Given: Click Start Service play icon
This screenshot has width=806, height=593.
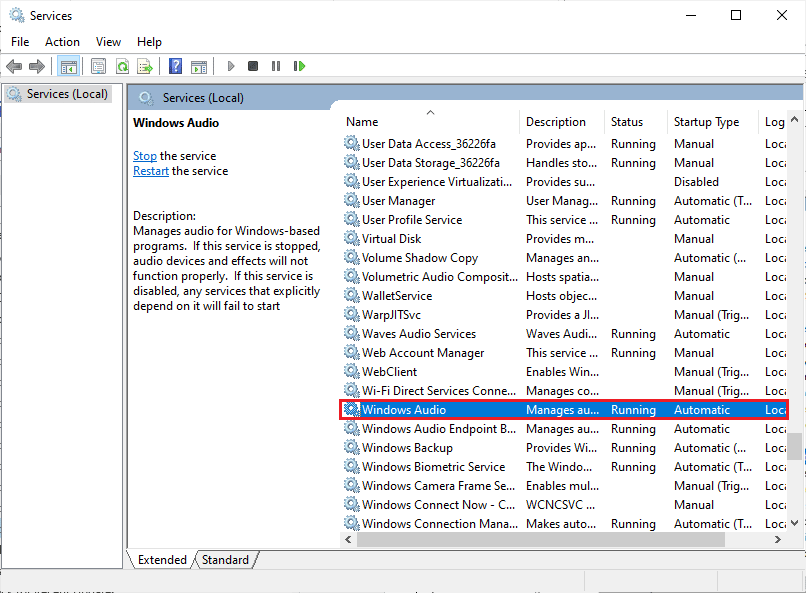Looking at the screenshot, I should tap(231, 66).
